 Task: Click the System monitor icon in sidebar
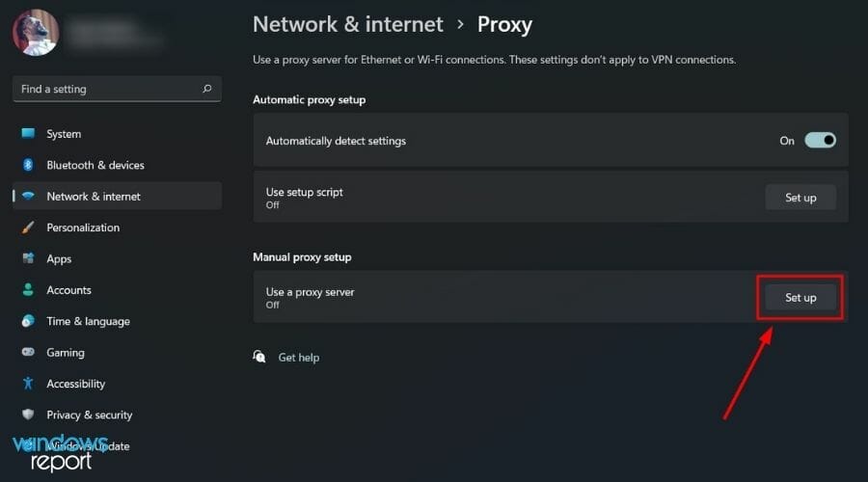point(28,134)
